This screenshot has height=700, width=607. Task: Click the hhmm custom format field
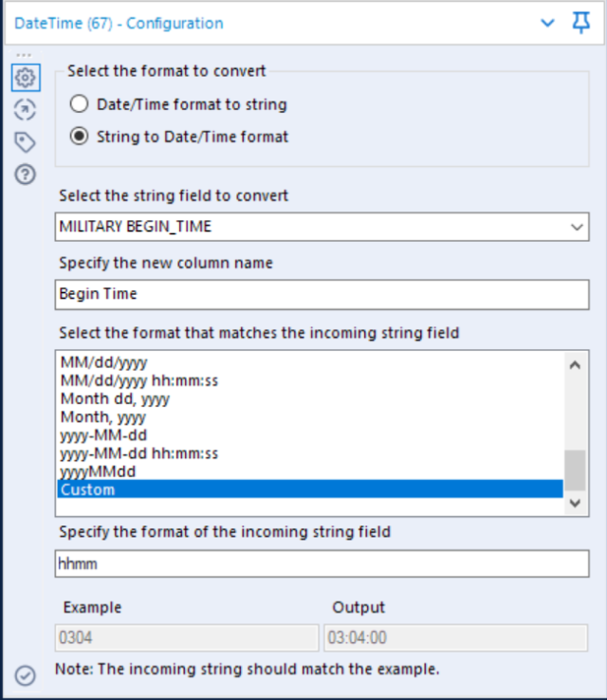pos(322,563)
